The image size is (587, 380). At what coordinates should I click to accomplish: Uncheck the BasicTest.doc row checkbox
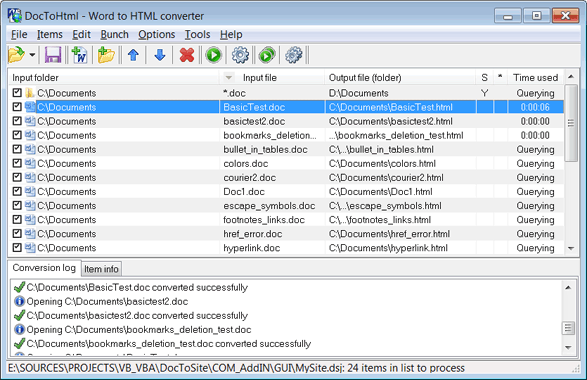click(x=17, y=107)
